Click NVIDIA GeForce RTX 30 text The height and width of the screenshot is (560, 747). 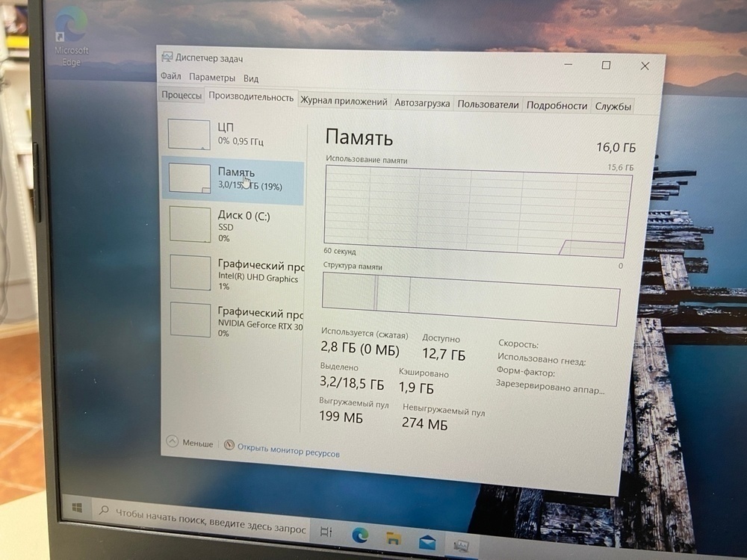pyautogui.click(x=261, y=325)
